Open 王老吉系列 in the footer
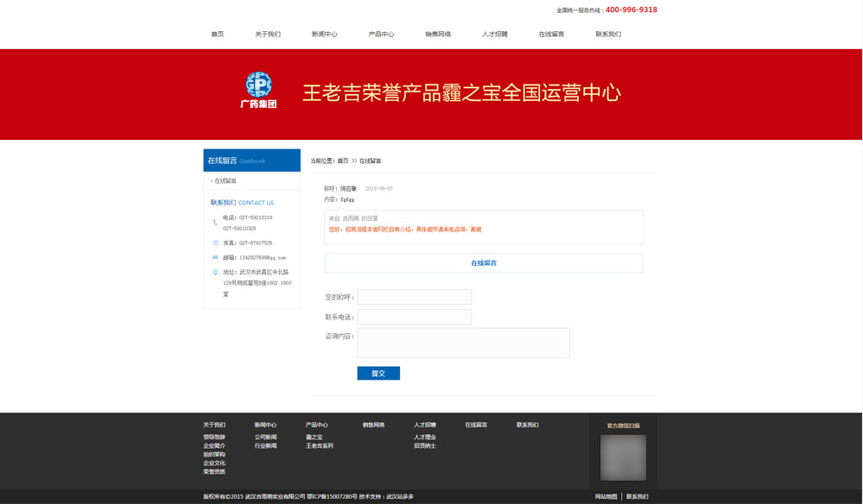Image resolution: width=863 pixels, height=504 pixels. pyautogui.click(x=320, y=445)
